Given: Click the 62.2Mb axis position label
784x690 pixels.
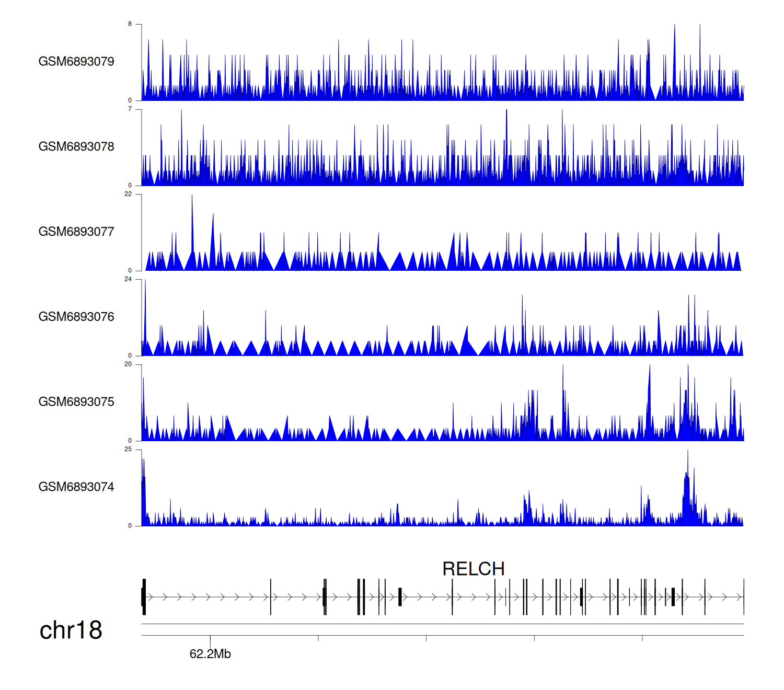Looking at the screenshot, I should (210, 654).
